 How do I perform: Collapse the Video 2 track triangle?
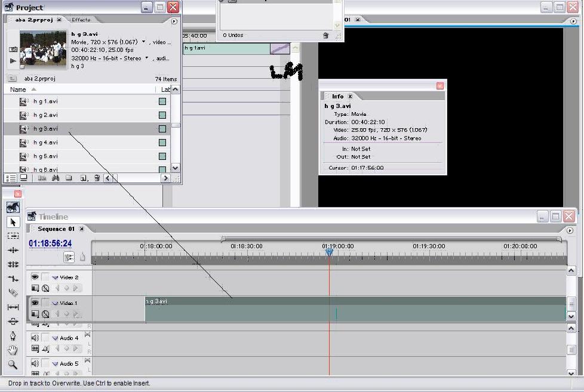pyautogui.click(x=54, y=278)
